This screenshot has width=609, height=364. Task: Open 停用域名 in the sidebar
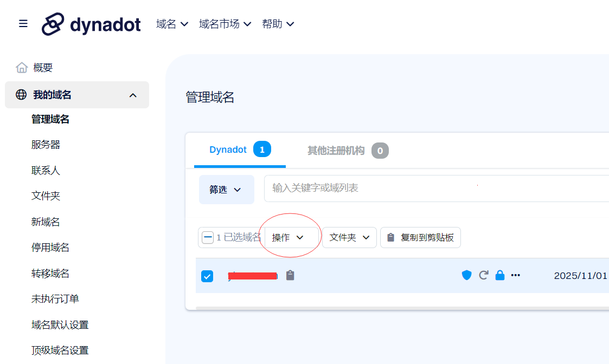coord(50,248)
